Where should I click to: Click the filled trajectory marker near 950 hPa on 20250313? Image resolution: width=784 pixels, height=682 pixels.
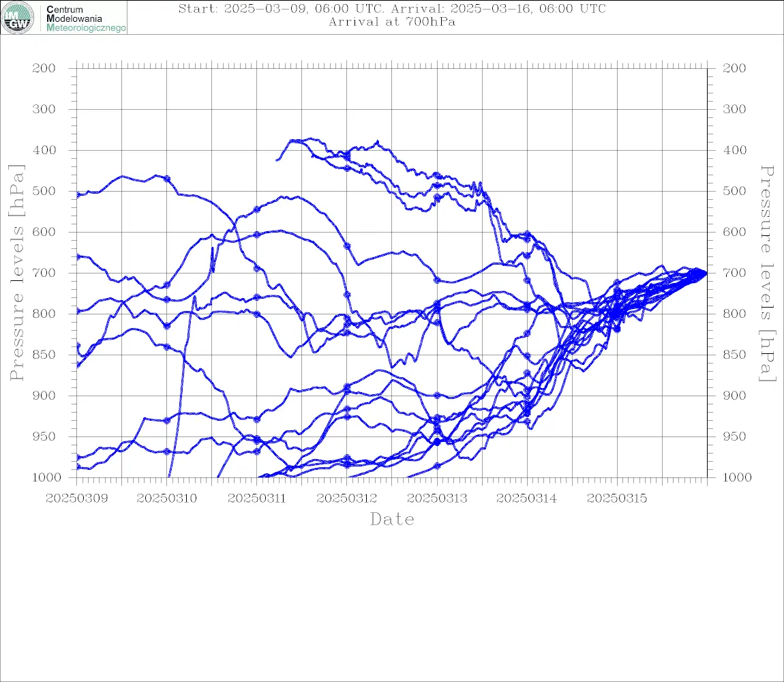click(436, 442)
